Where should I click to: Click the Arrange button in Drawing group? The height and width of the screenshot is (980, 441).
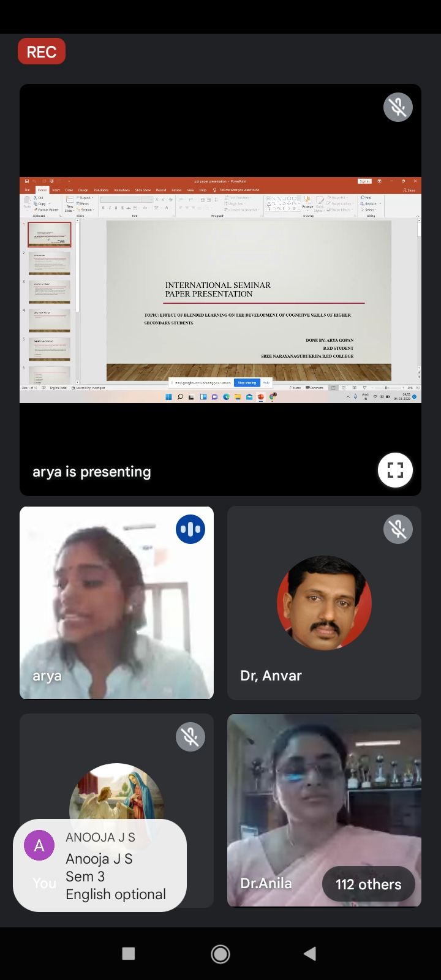[307, 203]
